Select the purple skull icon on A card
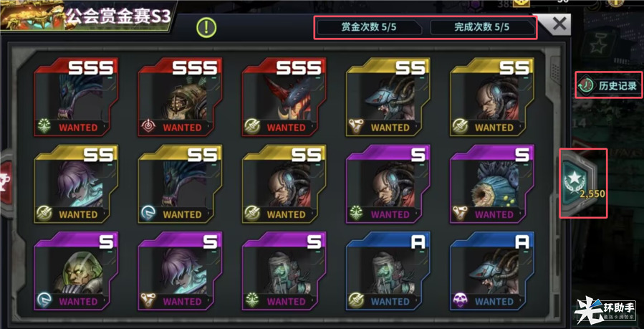644x329 pixels. coord(460,301)
